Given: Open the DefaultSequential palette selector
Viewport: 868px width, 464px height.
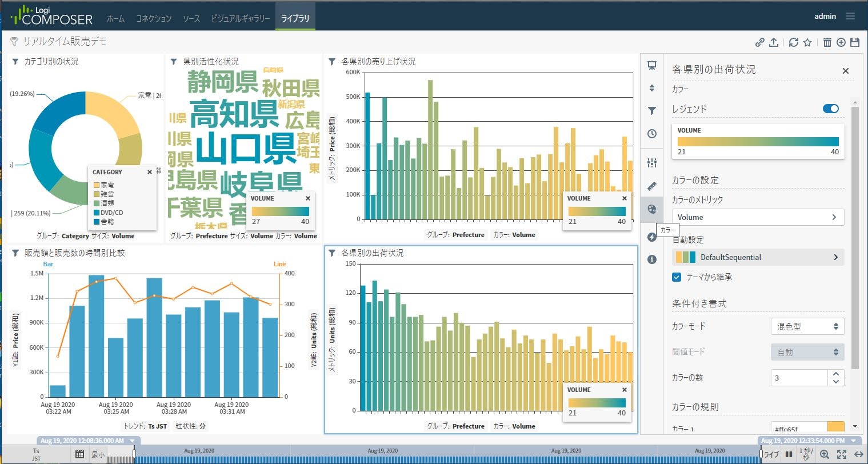Looking at the screenshot, I should [758, 257].
